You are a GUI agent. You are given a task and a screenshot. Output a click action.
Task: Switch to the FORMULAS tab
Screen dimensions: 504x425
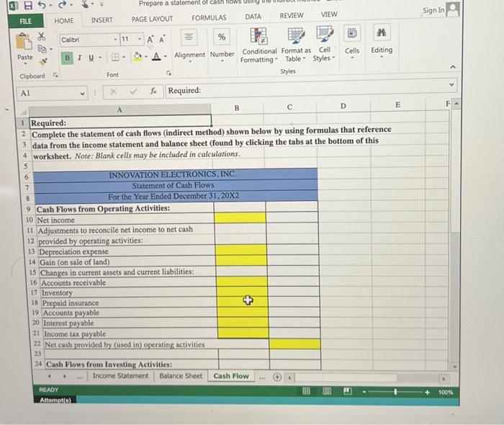click(209, 18)
